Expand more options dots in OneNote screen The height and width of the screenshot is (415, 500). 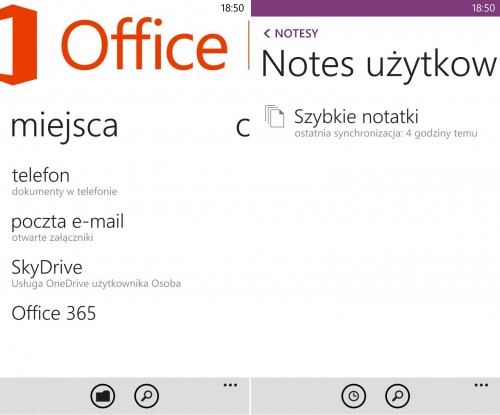point(481,385)
